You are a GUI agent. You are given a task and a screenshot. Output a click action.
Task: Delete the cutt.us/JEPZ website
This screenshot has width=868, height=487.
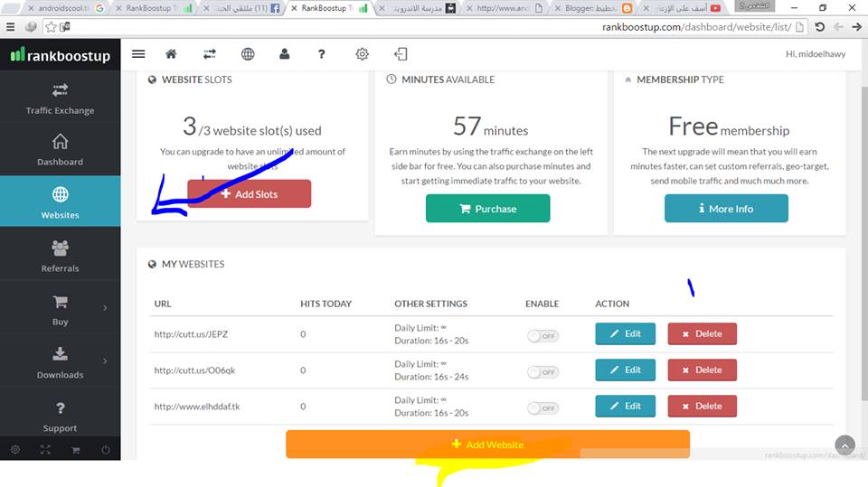tap(702, 333)
